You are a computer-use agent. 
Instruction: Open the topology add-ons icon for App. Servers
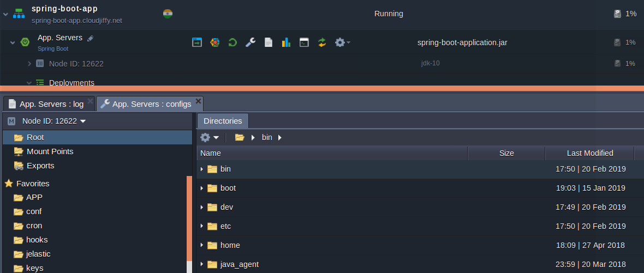(x=215, y=42)
